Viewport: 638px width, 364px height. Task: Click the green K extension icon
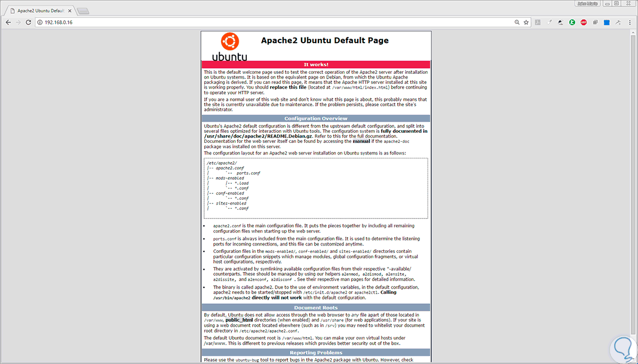click(x=572, y=22)
